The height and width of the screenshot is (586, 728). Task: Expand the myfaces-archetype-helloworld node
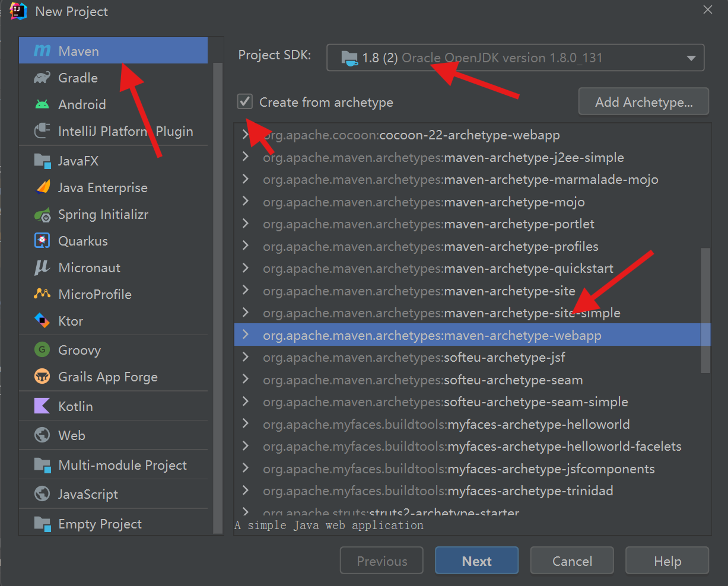click(246, 424)
